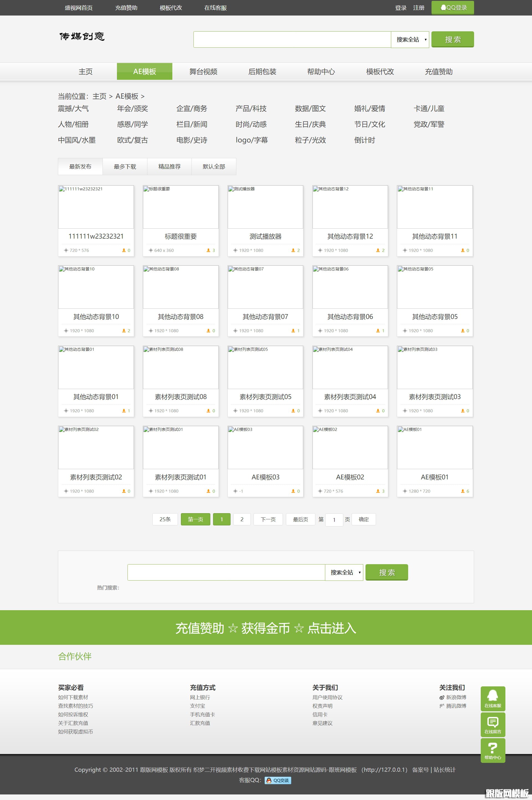532x800 pixels.
Task: Click the green 搜索 button at the top
Action: click(x=452, y=39)
